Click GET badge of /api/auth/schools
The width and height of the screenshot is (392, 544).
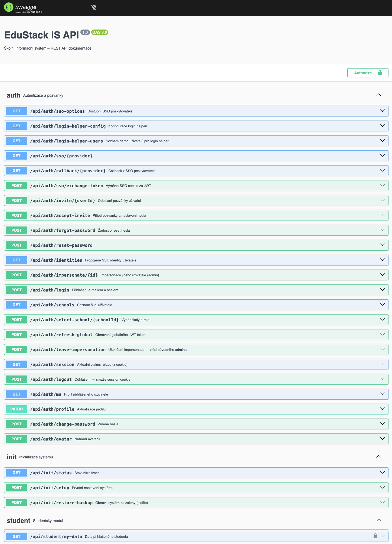point(17,305)
